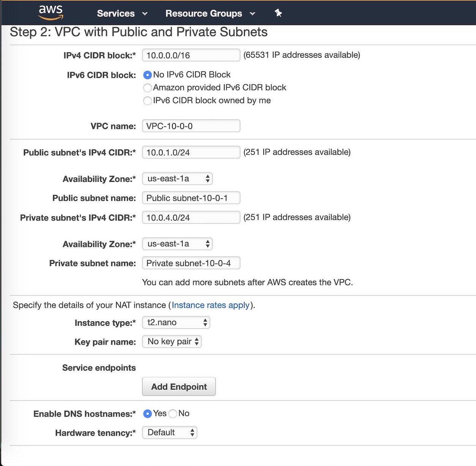Set Enable DNS hostnames to No
This screenshot has width=476, height=466.
point(173,414)
